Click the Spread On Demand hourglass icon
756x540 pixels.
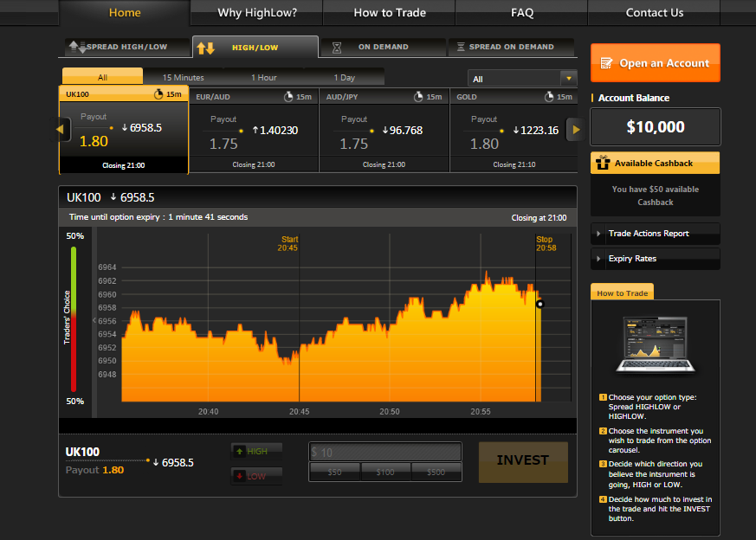click(461, 47)
